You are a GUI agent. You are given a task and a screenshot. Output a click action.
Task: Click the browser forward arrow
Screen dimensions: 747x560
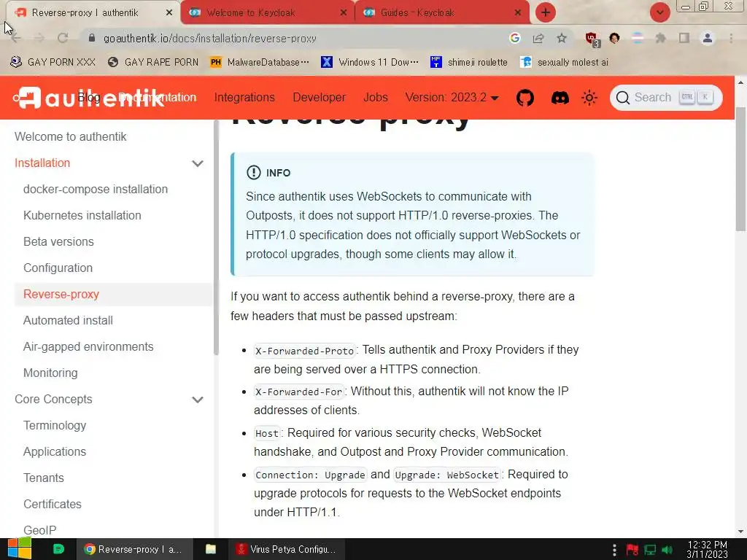39,38
